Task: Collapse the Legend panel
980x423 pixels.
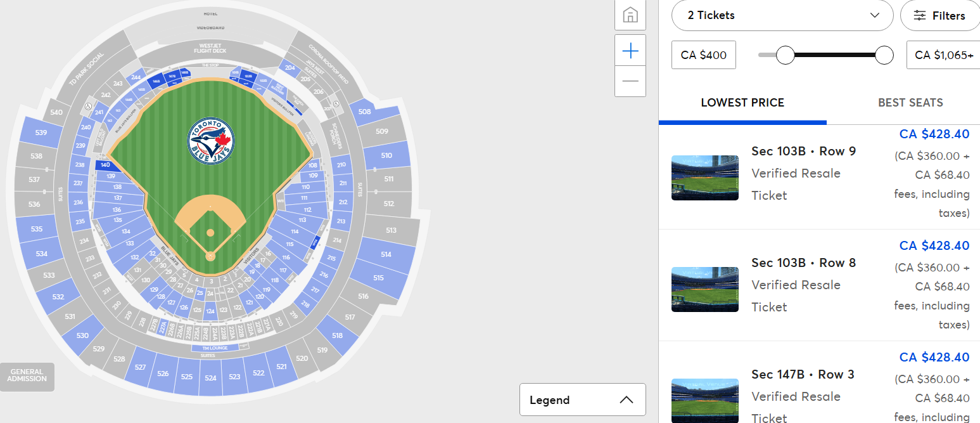Action: 627,400
